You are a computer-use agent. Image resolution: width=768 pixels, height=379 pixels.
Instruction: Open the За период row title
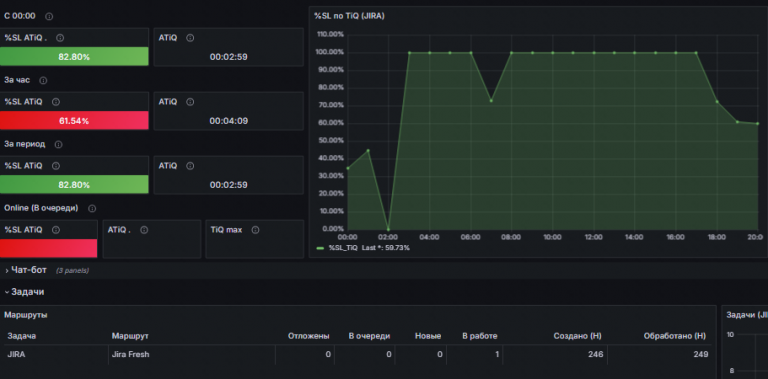point(24,144)
